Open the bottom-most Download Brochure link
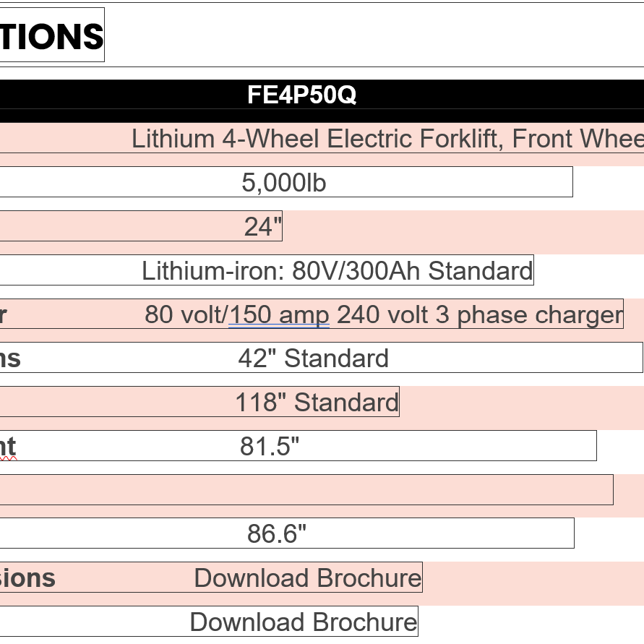This screenshot has height=644, width=644. coord(304,622)
